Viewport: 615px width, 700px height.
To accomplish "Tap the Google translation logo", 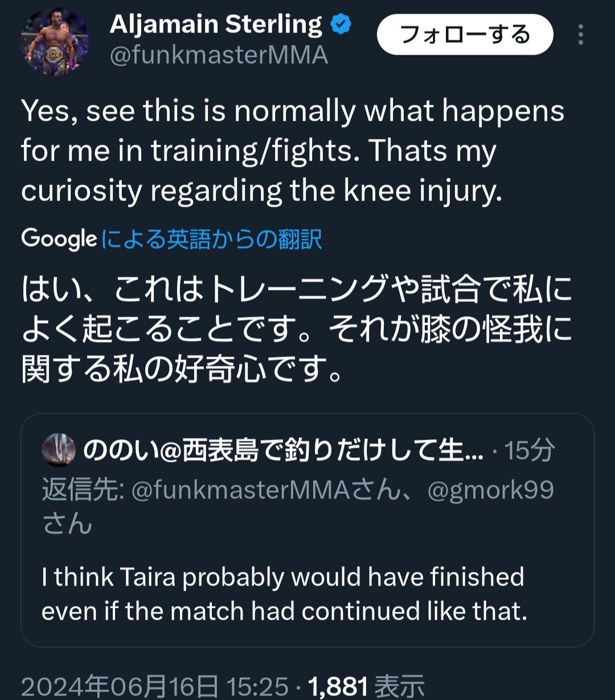I will click(x=59, y=239).
